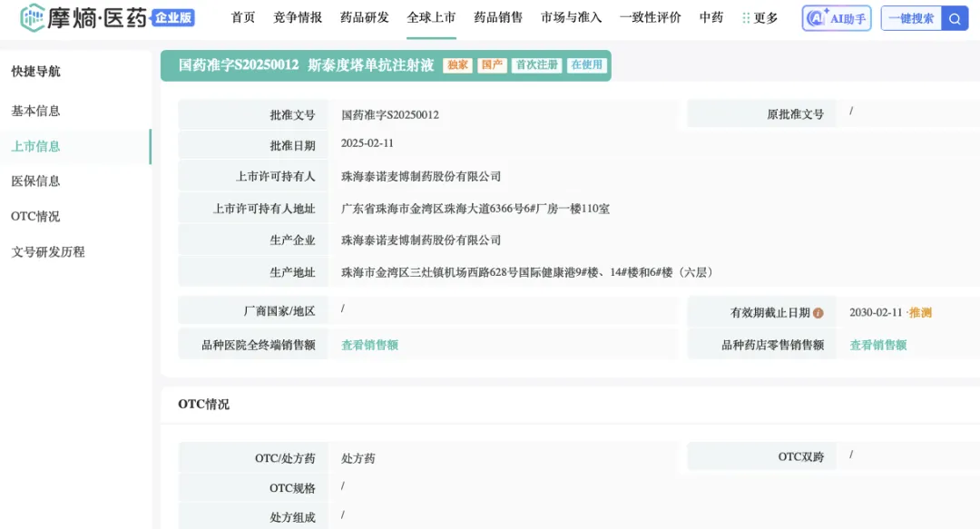Click the 摩熵·医药 logo icon

tap(34, 17)
